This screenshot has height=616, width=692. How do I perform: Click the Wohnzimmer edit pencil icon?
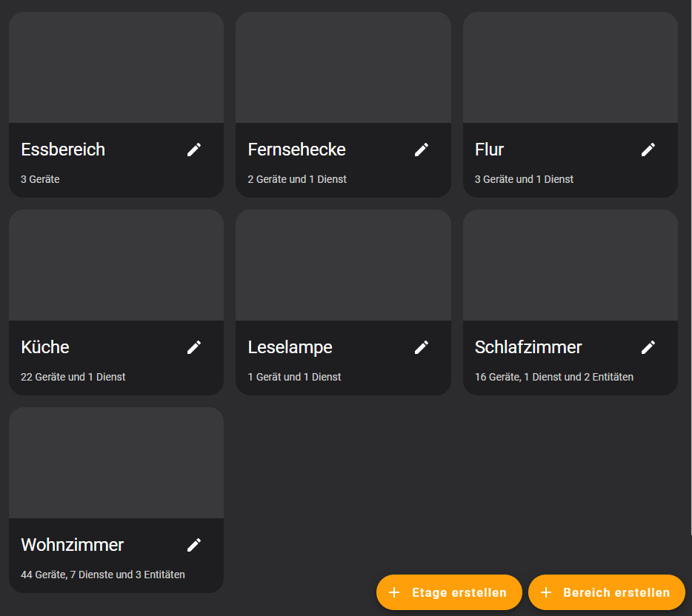(x=194, y=545)
